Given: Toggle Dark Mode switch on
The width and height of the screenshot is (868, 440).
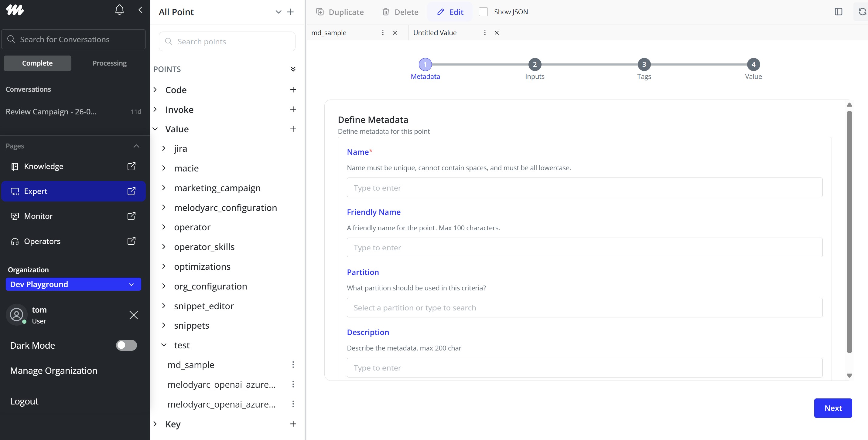Looking at the screenshot, I should [126, 345].
